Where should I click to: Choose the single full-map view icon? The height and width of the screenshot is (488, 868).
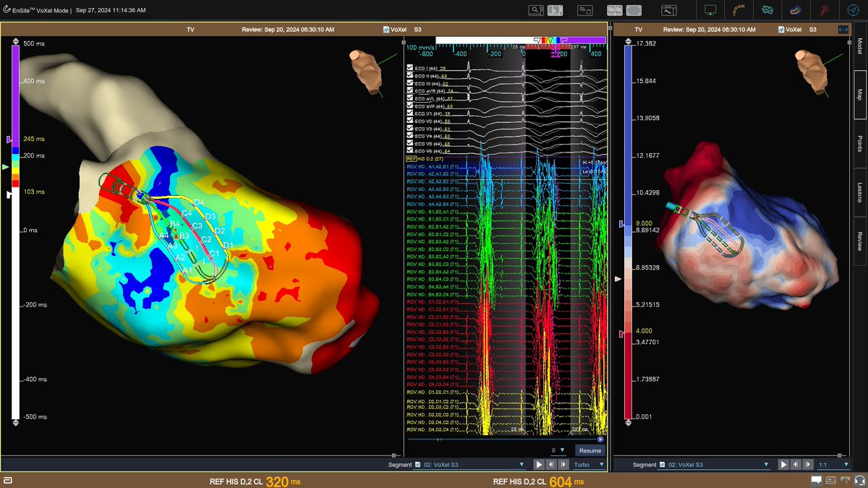(634, 10)
